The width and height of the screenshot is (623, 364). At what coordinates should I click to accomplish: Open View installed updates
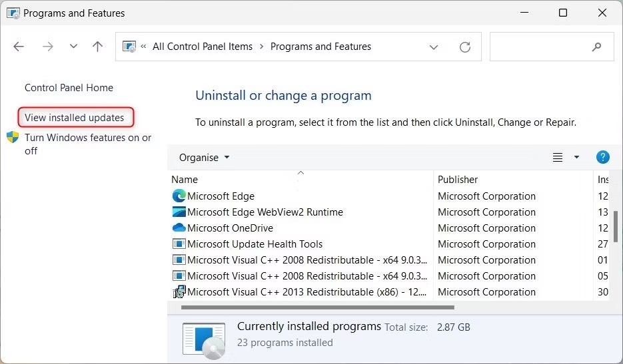coord(75,118)
